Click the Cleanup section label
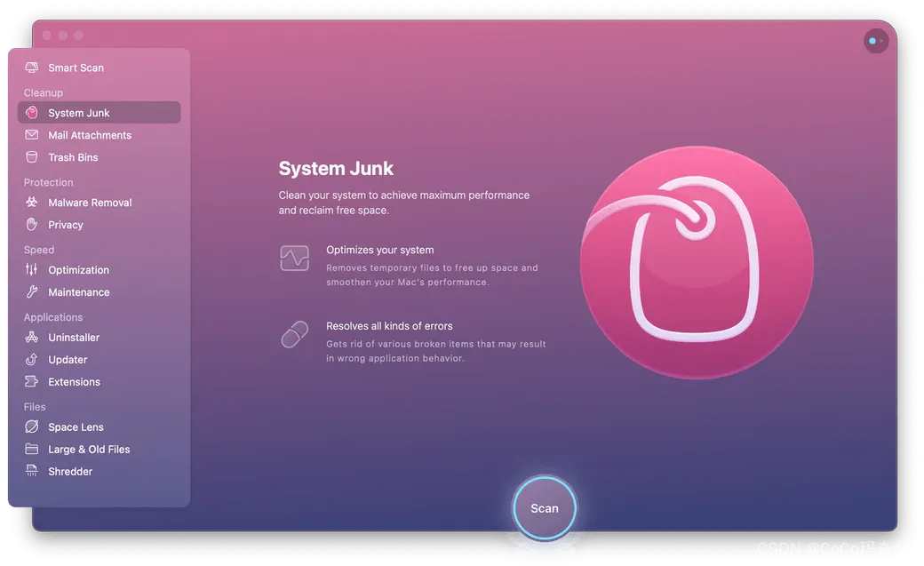924x566 pixels. [43, 92]
